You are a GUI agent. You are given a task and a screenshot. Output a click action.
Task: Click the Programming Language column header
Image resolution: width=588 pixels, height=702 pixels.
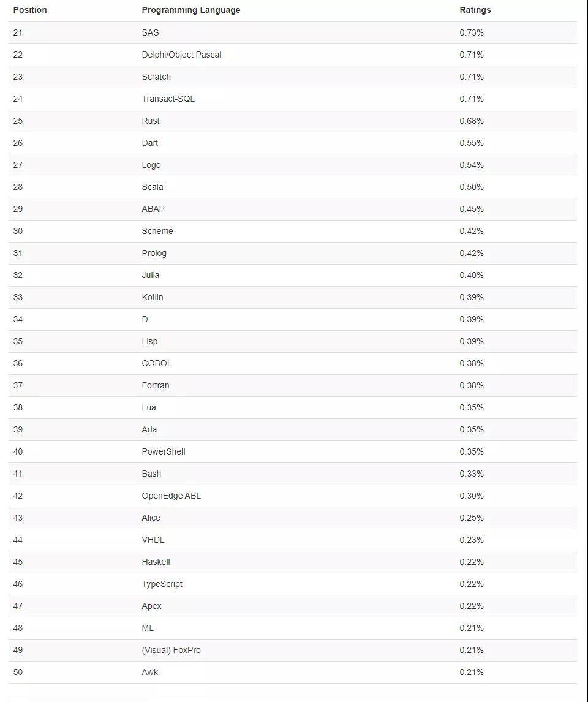tap(190, 10)
